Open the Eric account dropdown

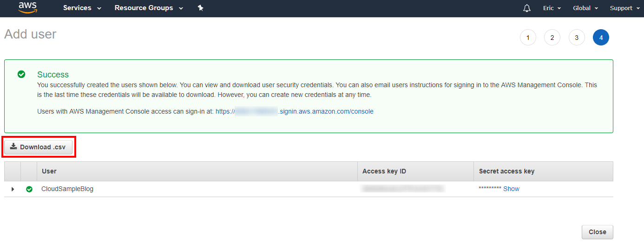(552, 8)
